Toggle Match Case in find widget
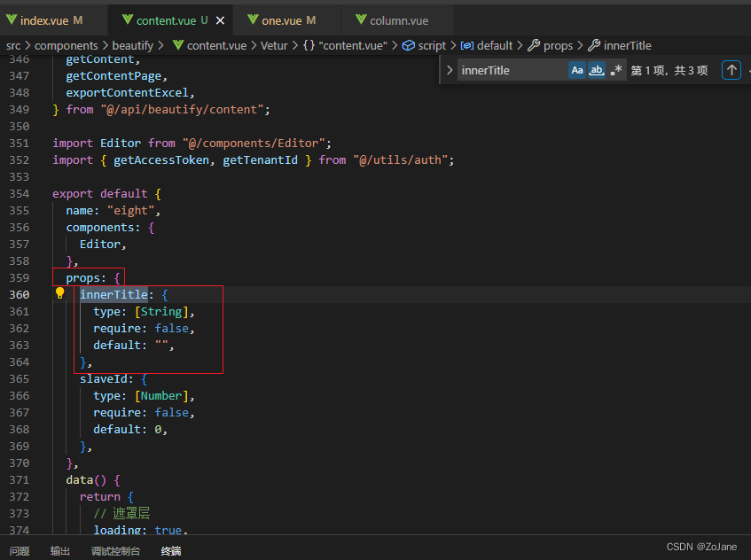Screen dimensions: 751x560 (x=577, y=70)
